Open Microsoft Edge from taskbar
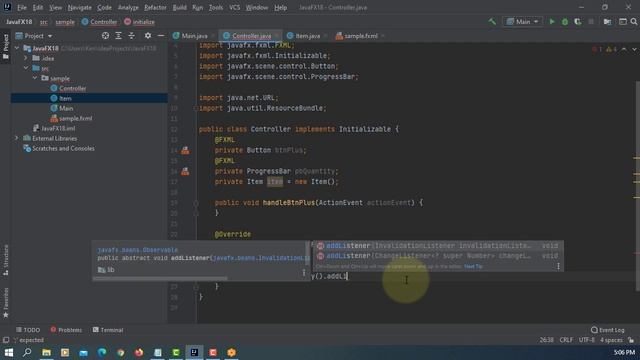 pyautogui.click(x=102, y=352)
